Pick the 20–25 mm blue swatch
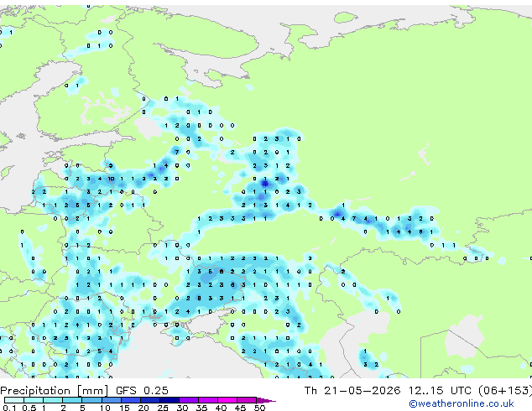The image size is (532, 411). (x=149, y=400)
